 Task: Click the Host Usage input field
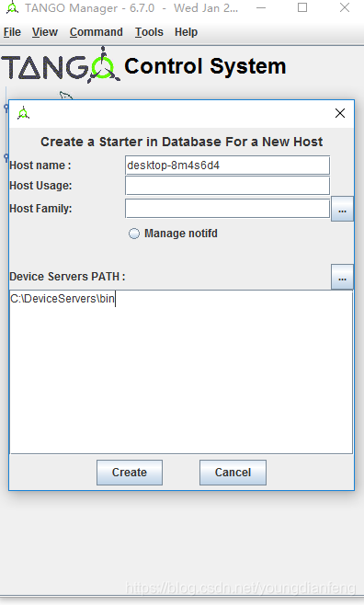[x=227, y=186]
